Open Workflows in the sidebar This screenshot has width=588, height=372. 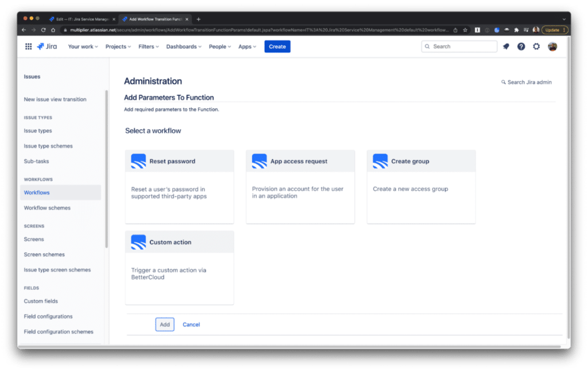(60, 193)
